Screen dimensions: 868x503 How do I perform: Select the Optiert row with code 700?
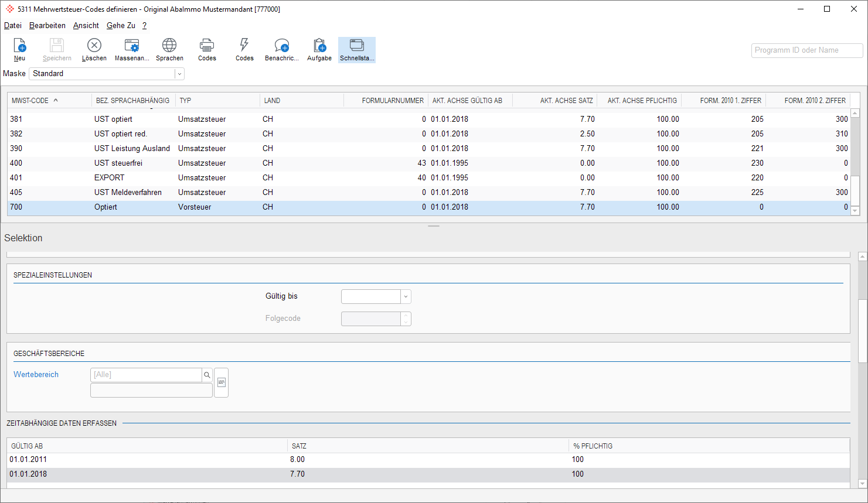[428, 207]
